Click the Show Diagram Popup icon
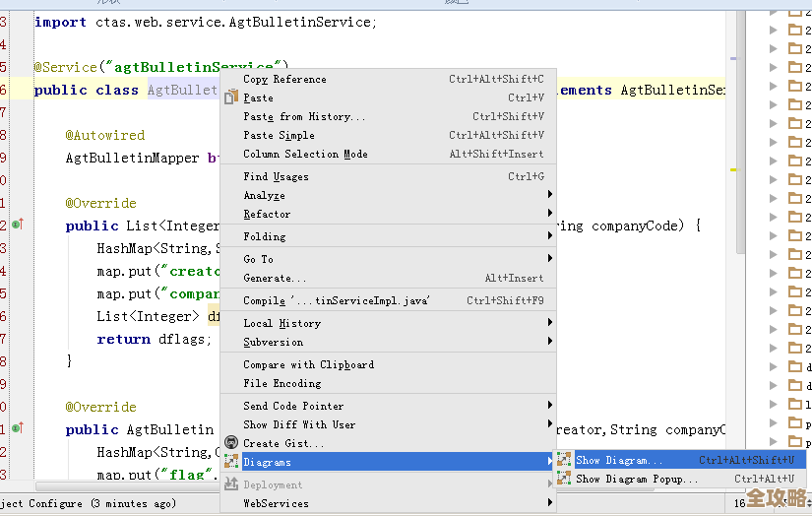This screenshot has width=812, height=516. pos(563,479)
